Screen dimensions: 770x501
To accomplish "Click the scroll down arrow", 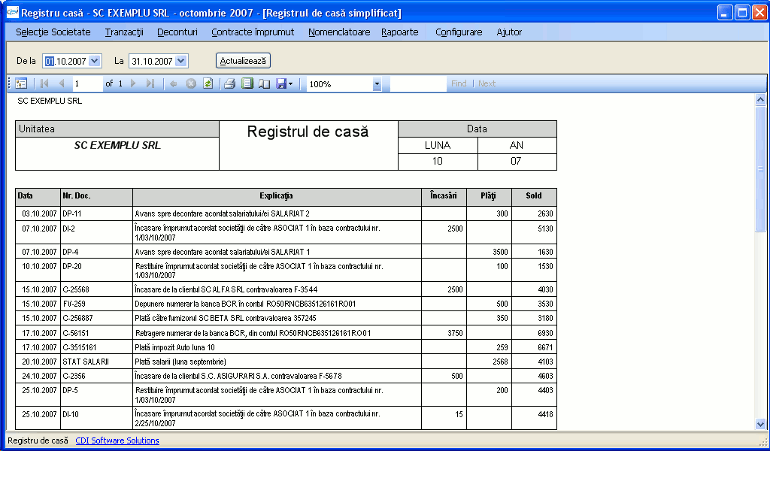I will click(760, 424).
